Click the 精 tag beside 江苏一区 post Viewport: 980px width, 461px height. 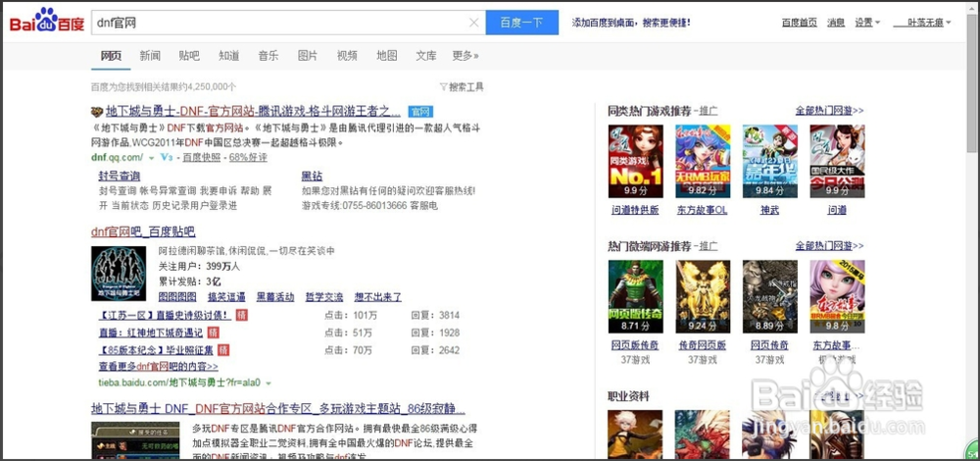pos(242,315)
